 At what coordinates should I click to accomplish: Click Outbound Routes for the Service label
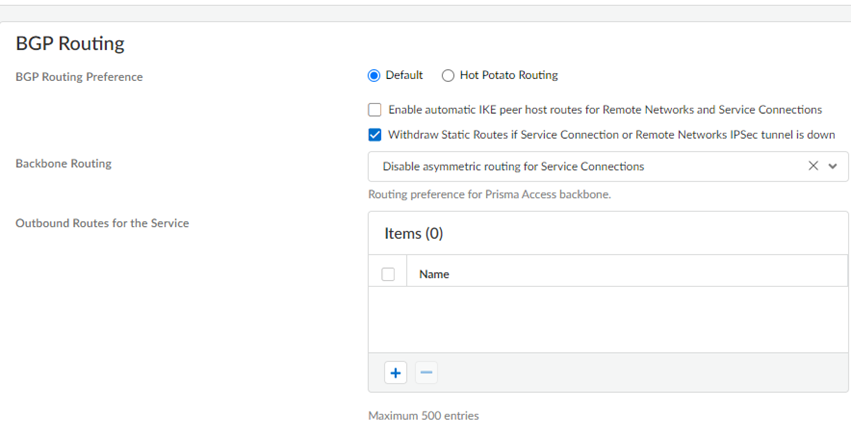102,223
